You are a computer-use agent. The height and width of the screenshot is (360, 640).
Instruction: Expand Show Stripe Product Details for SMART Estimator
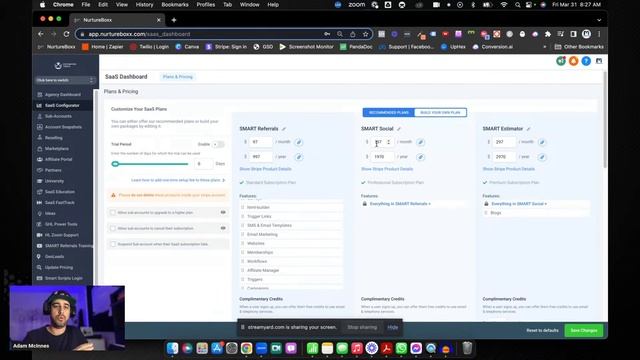509,169
